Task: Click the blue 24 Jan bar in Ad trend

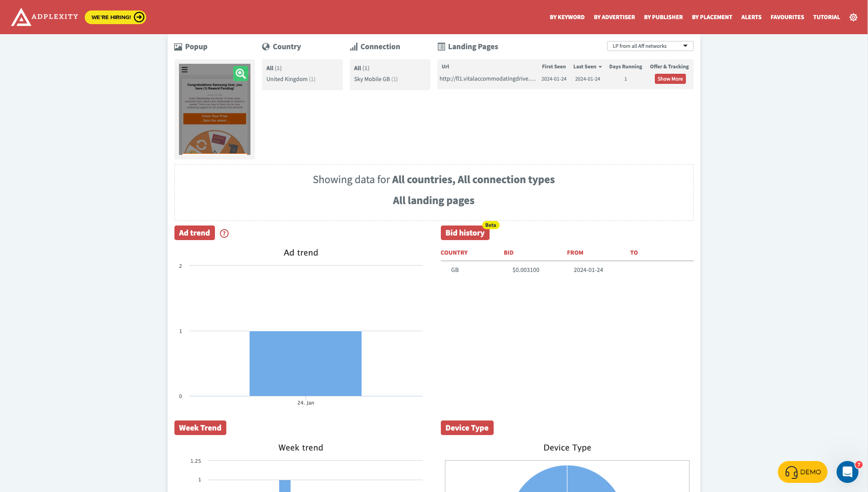Action: [305, 363]
